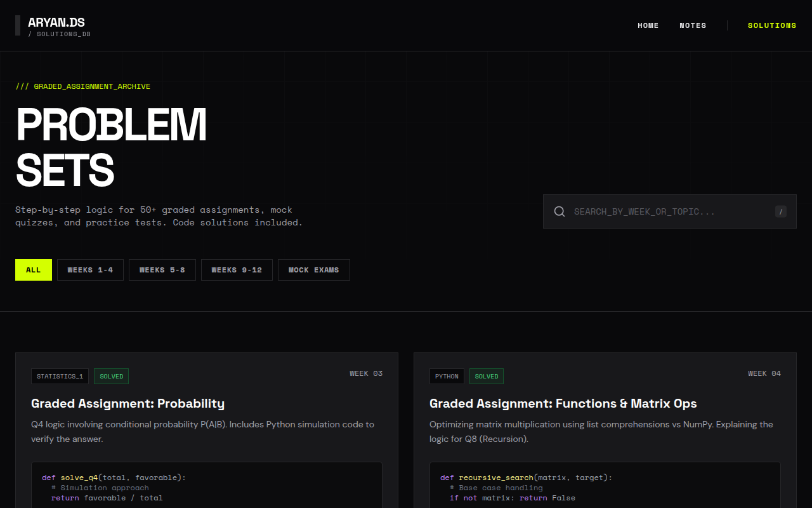Click the gray logo bar beside ARYAN.DS

pos(18,25)
